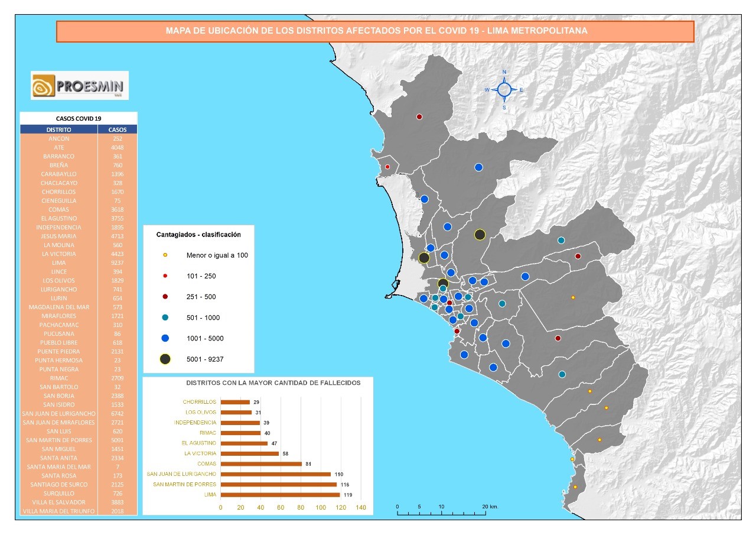The width and height of the screenshot is (756, 535).
Task: Click the PROESMIN logo
Action: click(79, 86)
